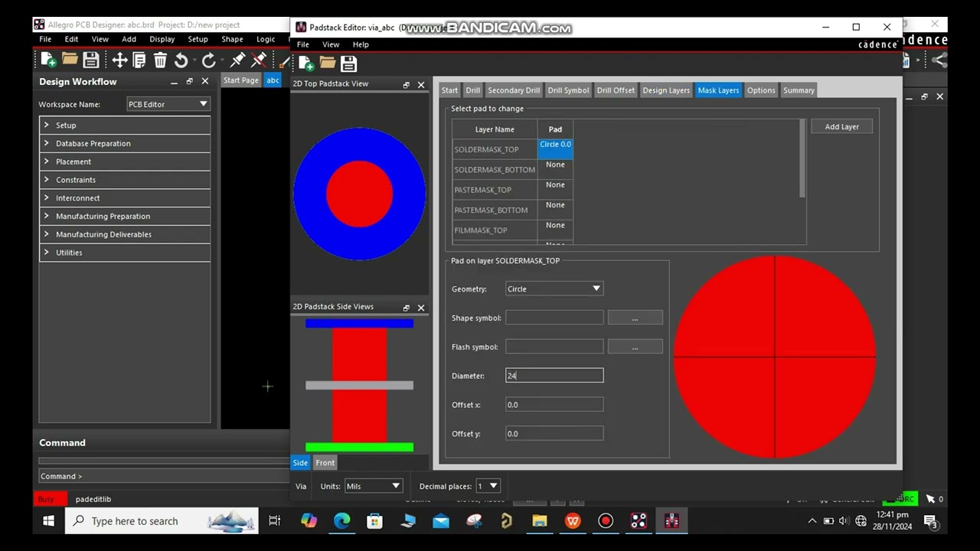Switch to the Drill tab
The image size is (980, 551).
(x=473, y=90)
